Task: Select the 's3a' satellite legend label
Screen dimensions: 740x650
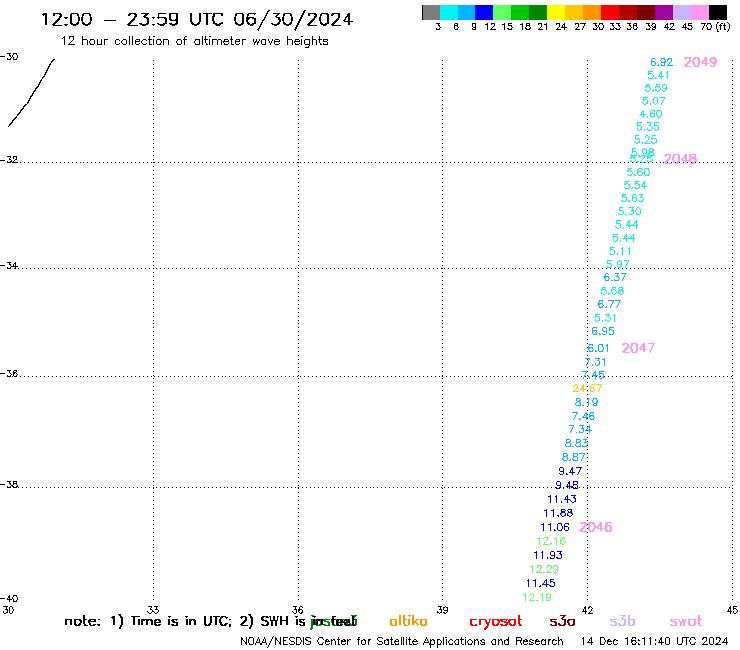Action: pos(562,621)
